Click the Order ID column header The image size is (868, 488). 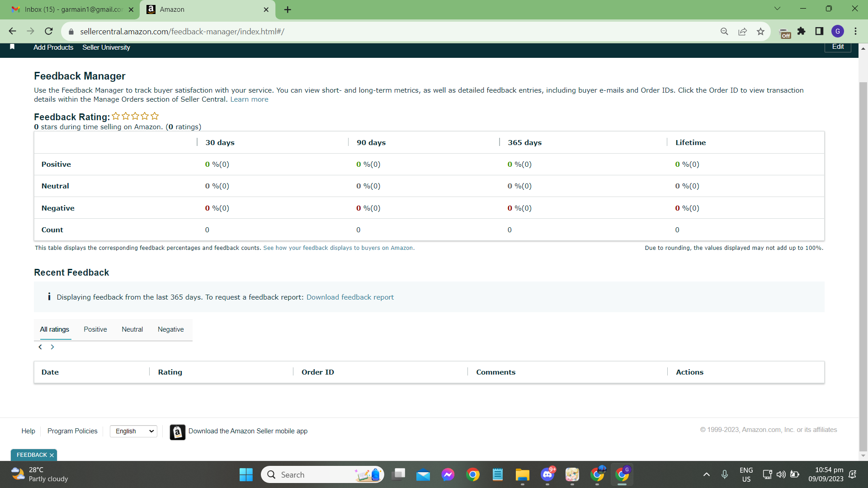tap(318, 372)
